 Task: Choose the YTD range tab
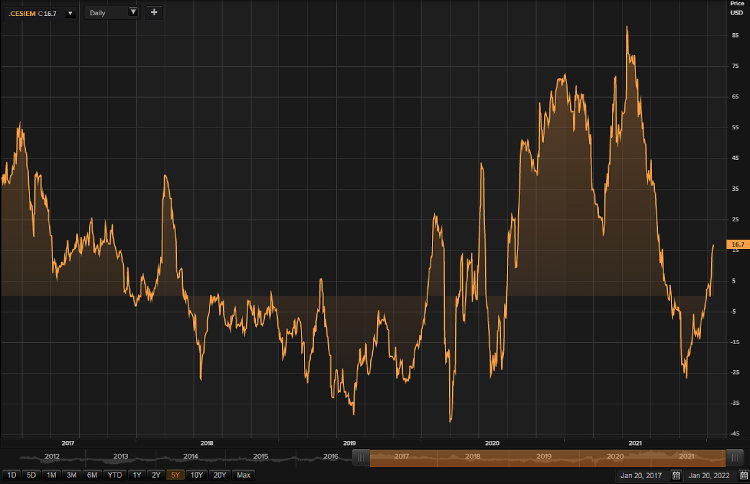[115, 475]
